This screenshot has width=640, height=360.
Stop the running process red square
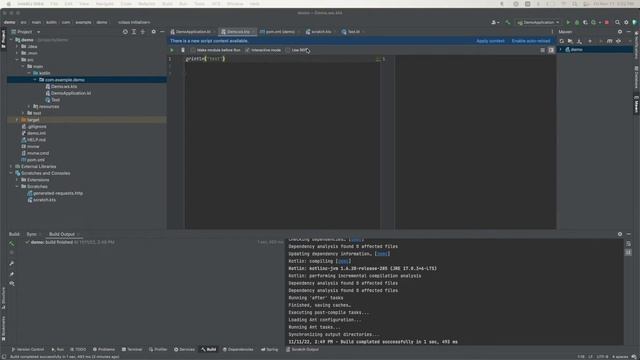point(607,22)
